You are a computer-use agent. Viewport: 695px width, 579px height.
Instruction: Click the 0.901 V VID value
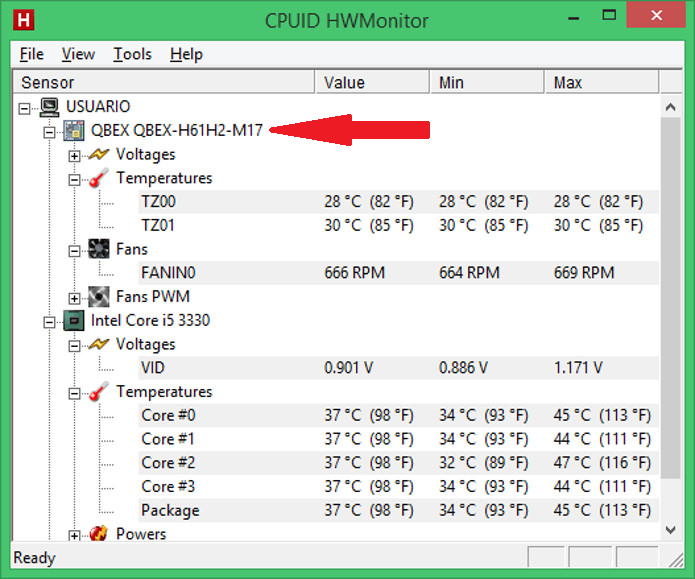(x=349, y=368)
